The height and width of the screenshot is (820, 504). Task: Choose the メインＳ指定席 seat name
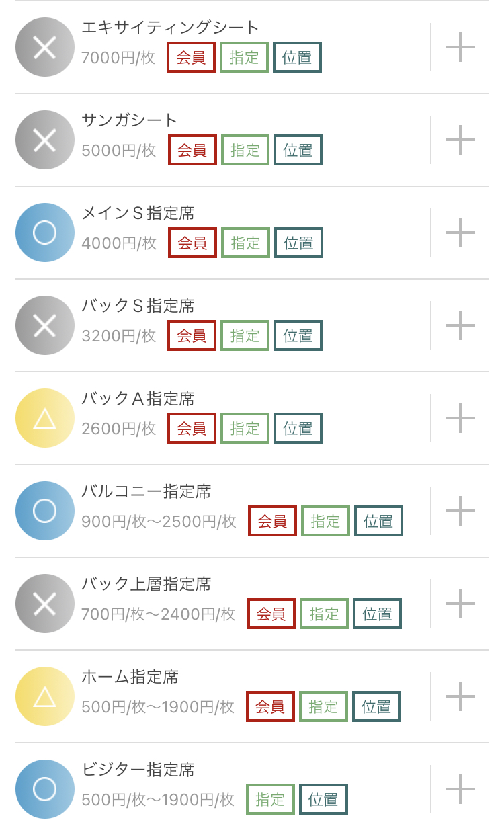pos(138,214)
